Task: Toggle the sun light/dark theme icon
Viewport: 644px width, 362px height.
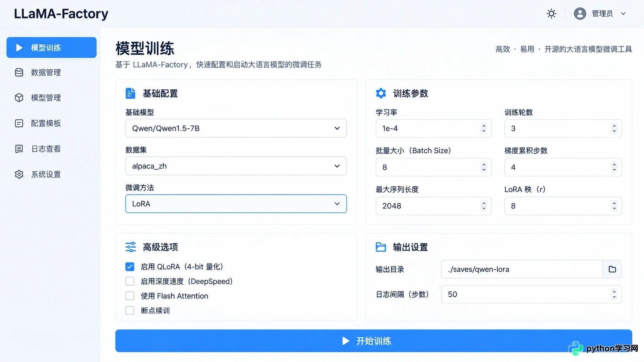Action: click(x=551, y=14)
